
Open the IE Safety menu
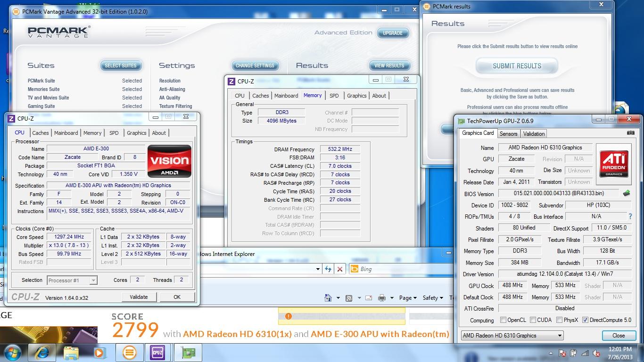click(x=432, y=298)
